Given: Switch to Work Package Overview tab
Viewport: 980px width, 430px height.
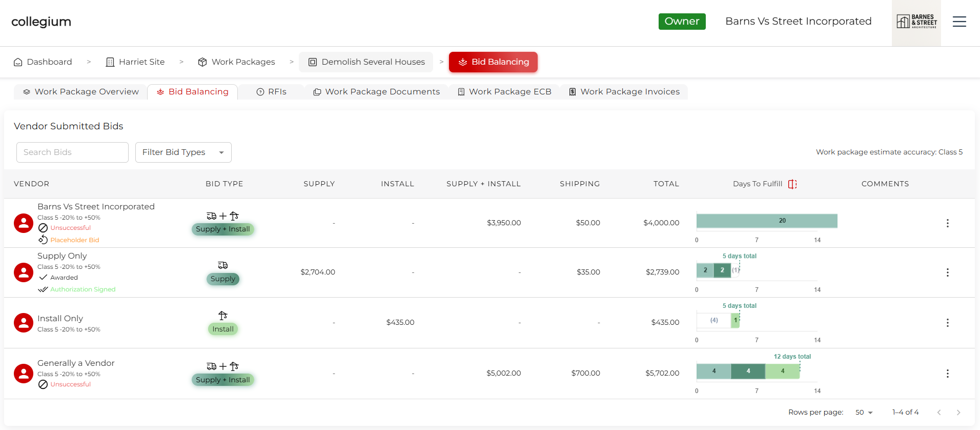Looking at the screenshot, I should [80, 92].
